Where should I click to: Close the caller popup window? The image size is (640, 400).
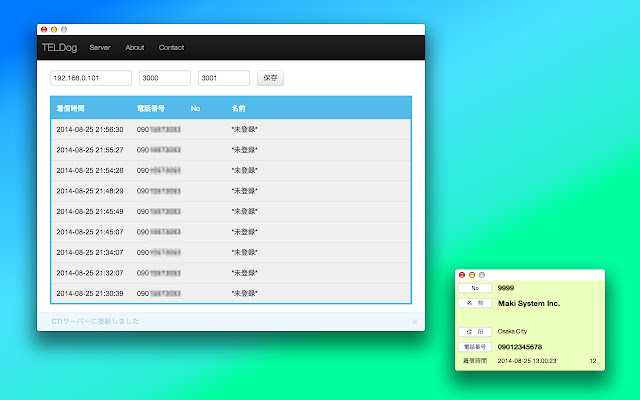[462, 275]
